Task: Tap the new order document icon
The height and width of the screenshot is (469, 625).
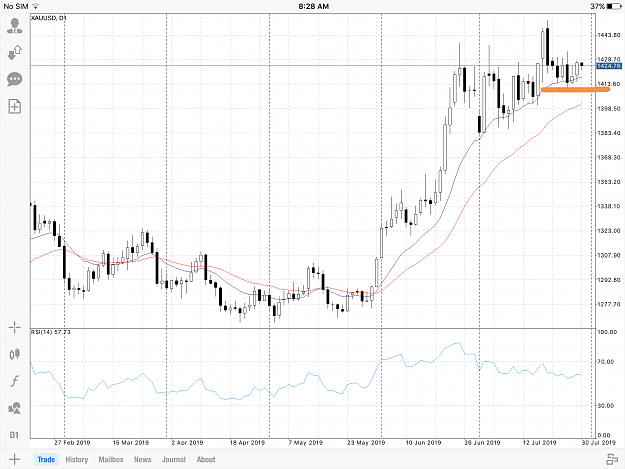Action: [15, 106]
